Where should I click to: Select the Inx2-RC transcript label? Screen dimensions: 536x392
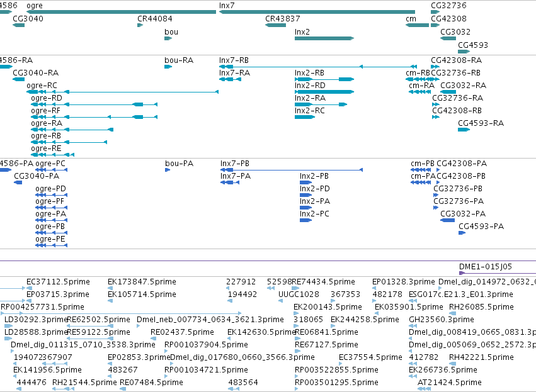click(310, 111)
